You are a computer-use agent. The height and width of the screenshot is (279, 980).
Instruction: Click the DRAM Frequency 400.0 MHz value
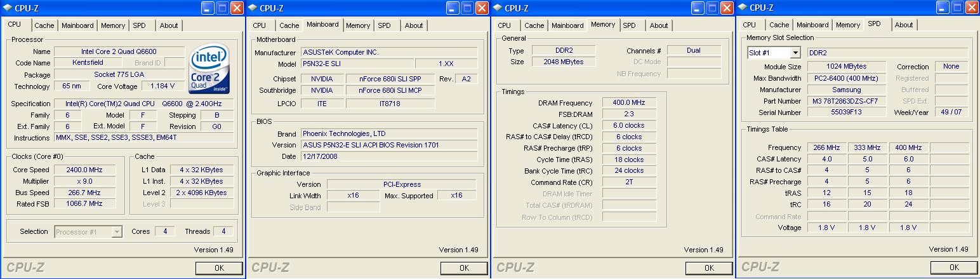click(x=629, y=103)
